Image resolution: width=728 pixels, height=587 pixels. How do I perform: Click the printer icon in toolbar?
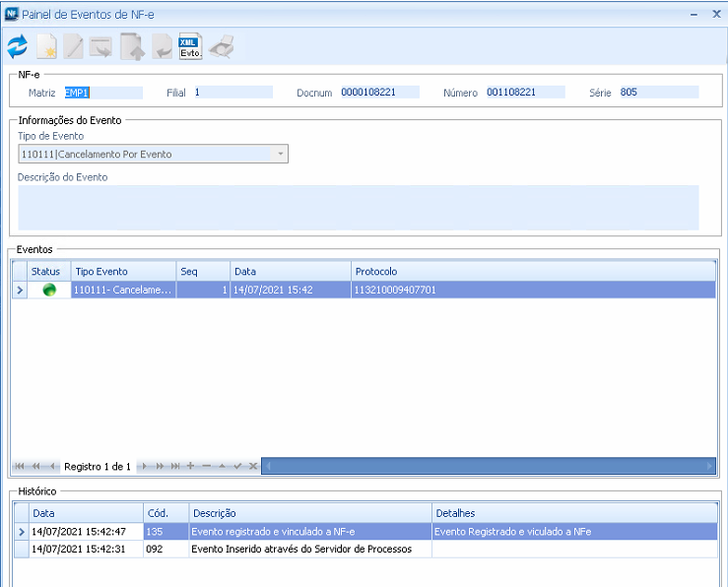pos(221,46)
